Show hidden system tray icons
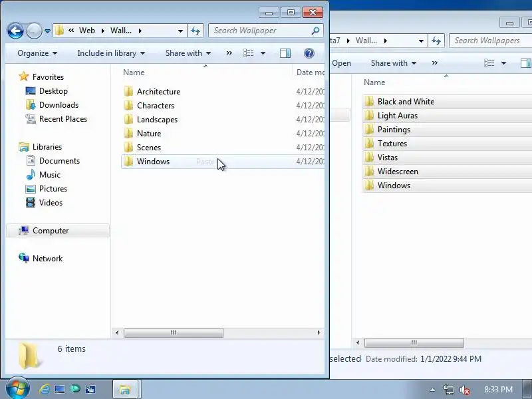The image size is (532, 399). coord(432,390)
